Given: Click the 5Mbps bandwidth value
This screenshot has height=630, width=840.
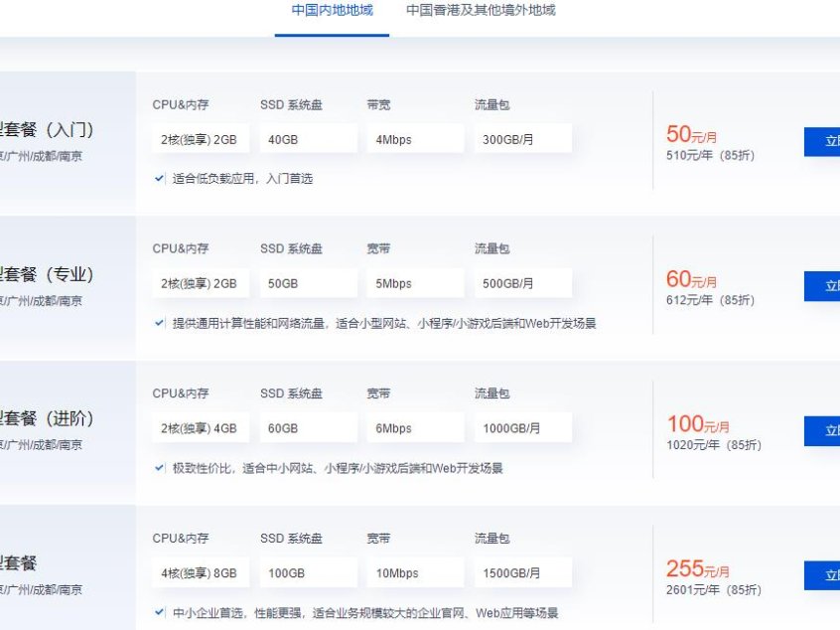Looking at the screenshot, I should 415,283.
